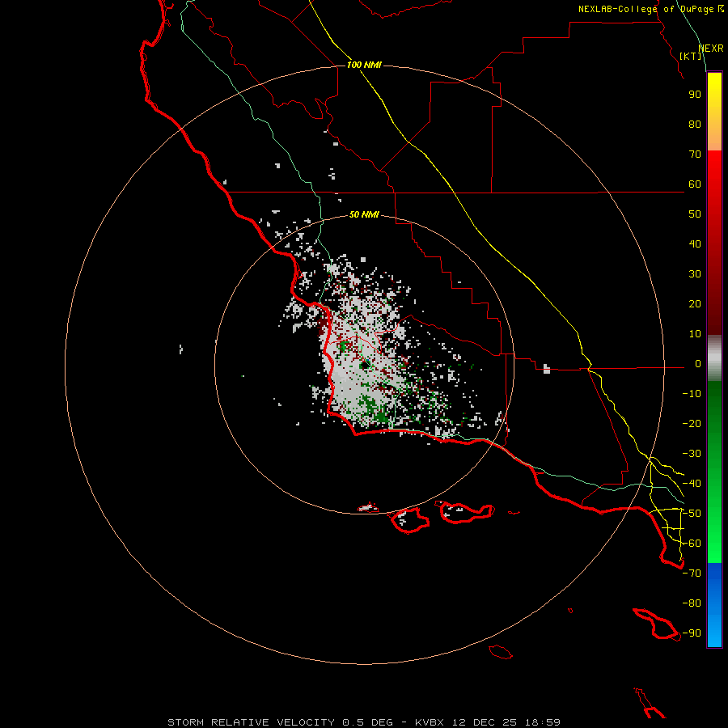Viewport: 728px width, 728px height.
Task: Click the 10 value on velocity scale
Action: (695, 334)
